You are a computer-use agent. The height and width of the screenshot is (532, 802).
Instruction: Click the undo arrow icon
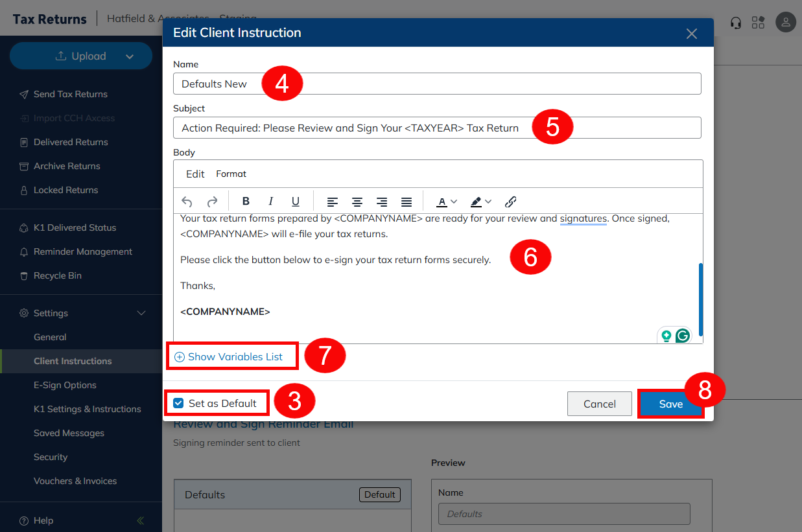187,202
